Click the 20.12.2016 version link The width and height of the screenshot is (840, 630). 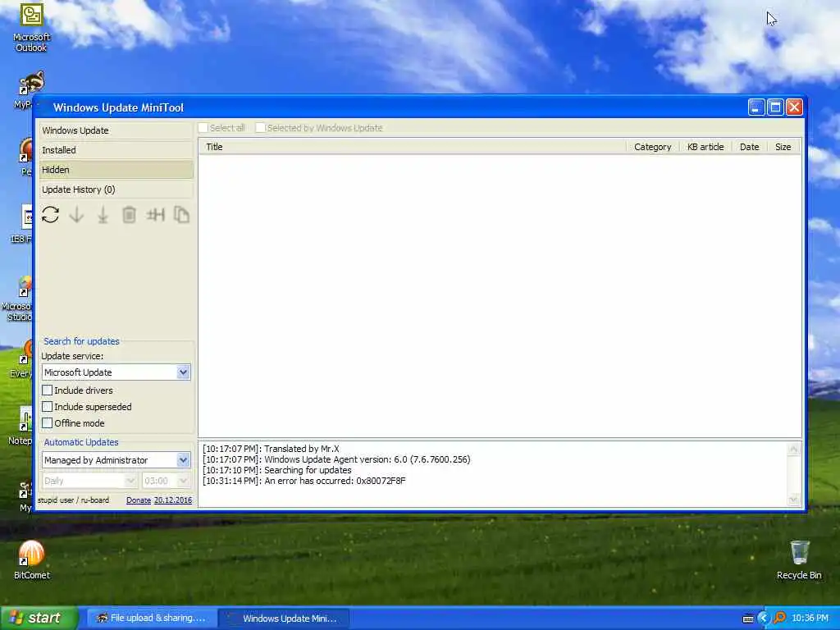coord(172,500)
